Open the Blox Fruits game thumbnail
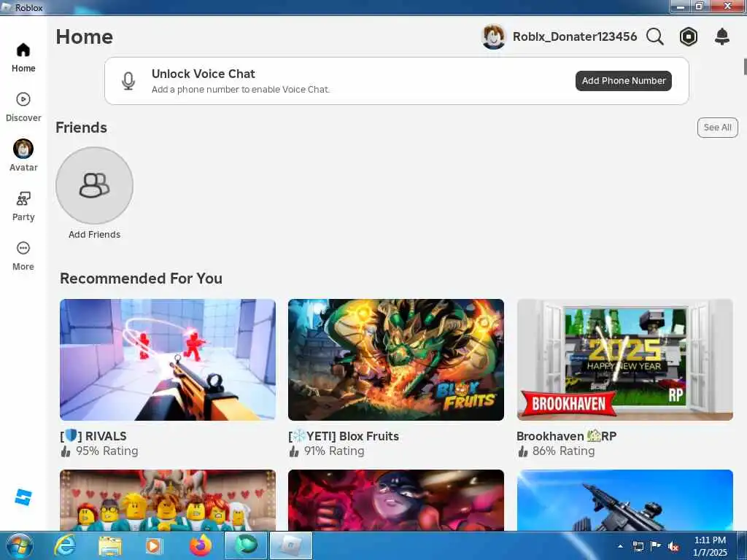The width and height of the screenshot is (747, 560). tap(396, 359)
